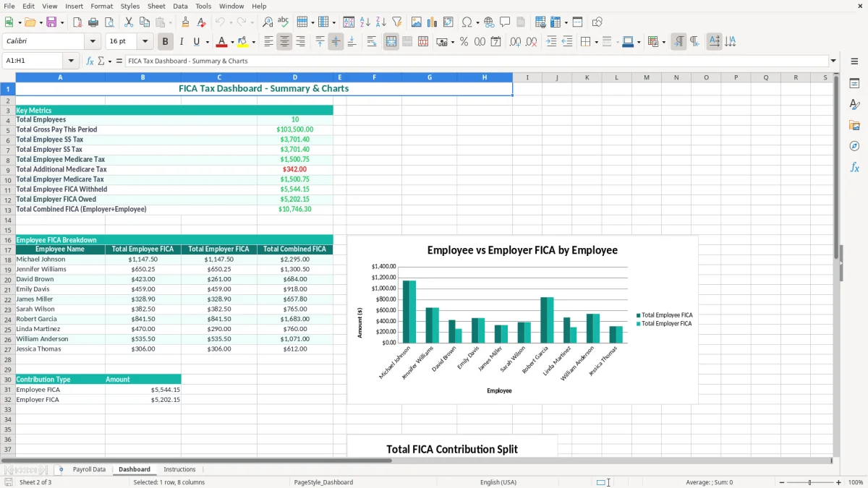Insert a comment
The height and width of the screenshot is (488, 868).
pos(505,22)
